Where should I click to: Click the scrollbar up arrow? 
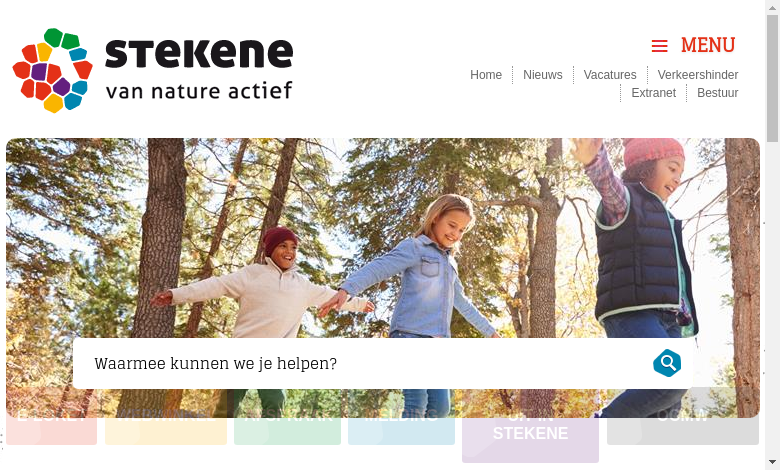[x=772, y=7]
